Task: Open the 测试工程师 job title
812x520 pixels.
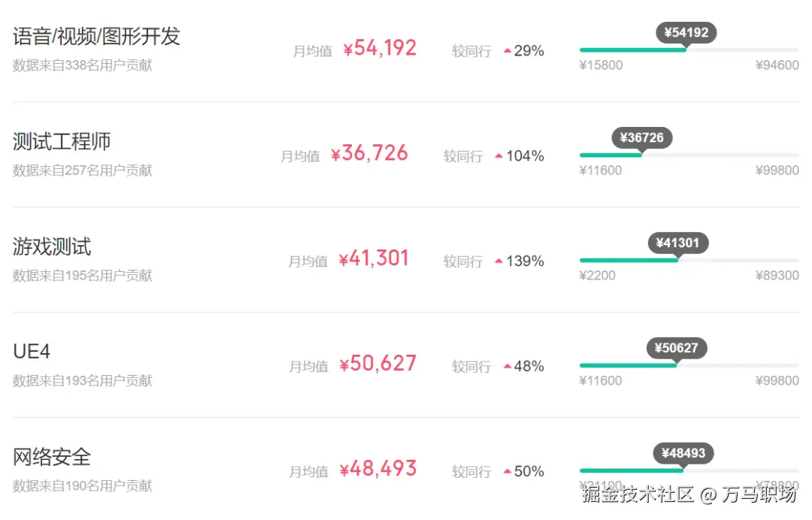Action: point(62,141)
